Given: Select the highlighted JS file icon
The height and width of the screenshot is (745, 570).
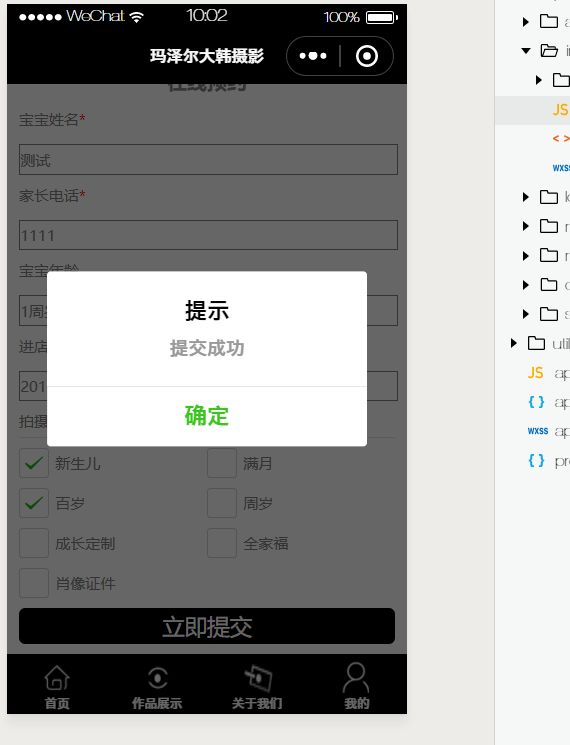Looking at the screenshot, I should tap(560, 110).
